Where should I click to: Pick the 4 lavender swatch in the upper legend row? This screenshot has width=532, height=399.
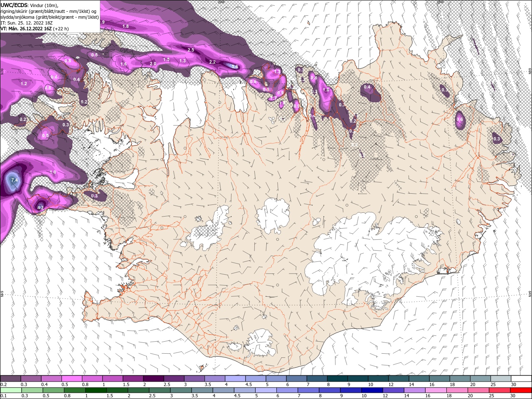point(235,379)
